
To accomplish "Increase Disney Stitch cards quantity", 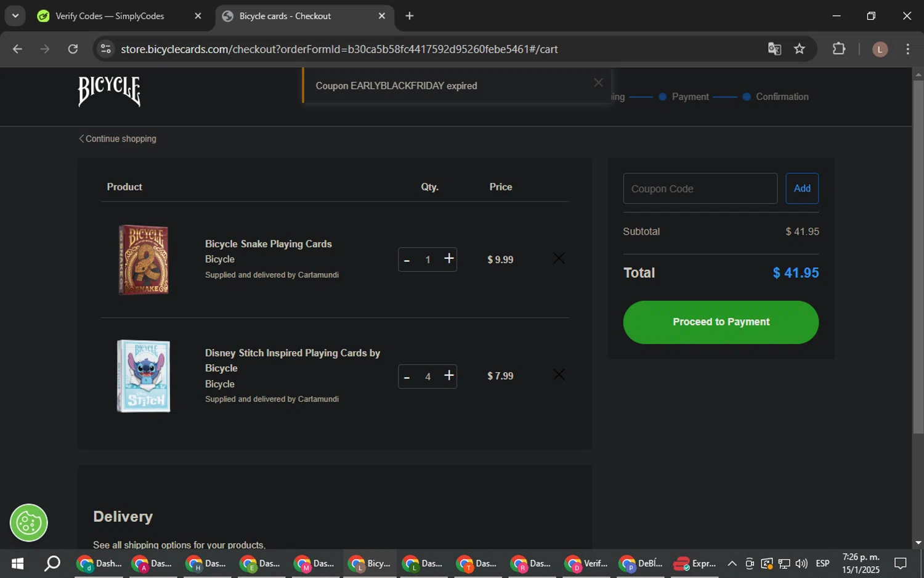I will (x=449, y=375).
